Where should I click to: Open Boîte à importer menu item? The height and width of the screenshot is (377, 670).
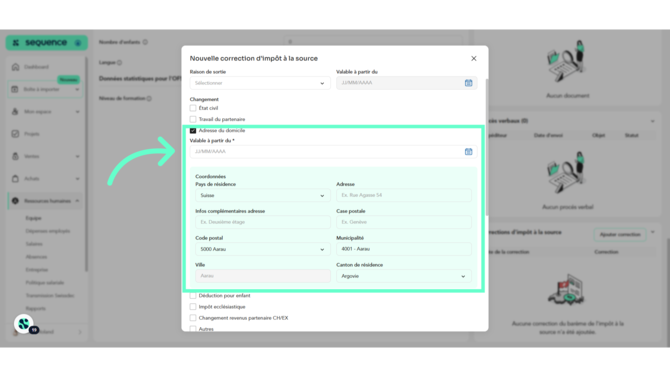click(45, 89)
